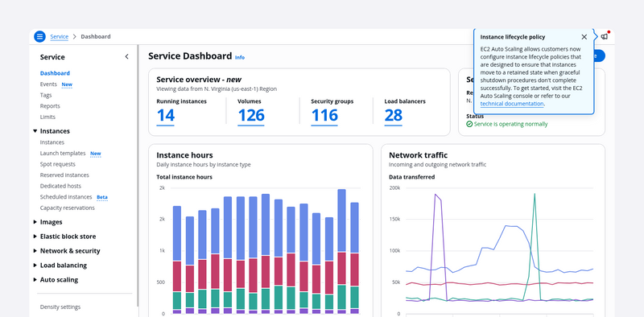Click the green service status checkmark icon
This screenshot has height=317, width=644.
469,124
